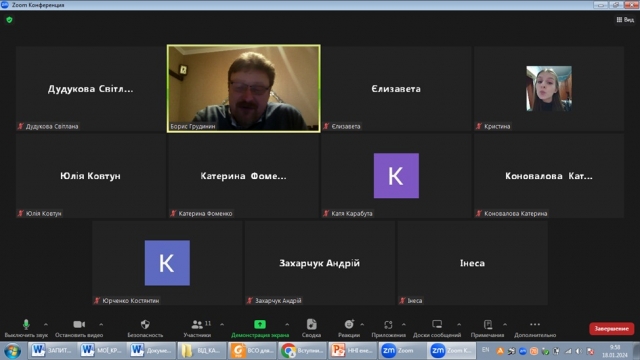
Task: Click the green encryption shield icon
Action: click(x=9, y=20)
